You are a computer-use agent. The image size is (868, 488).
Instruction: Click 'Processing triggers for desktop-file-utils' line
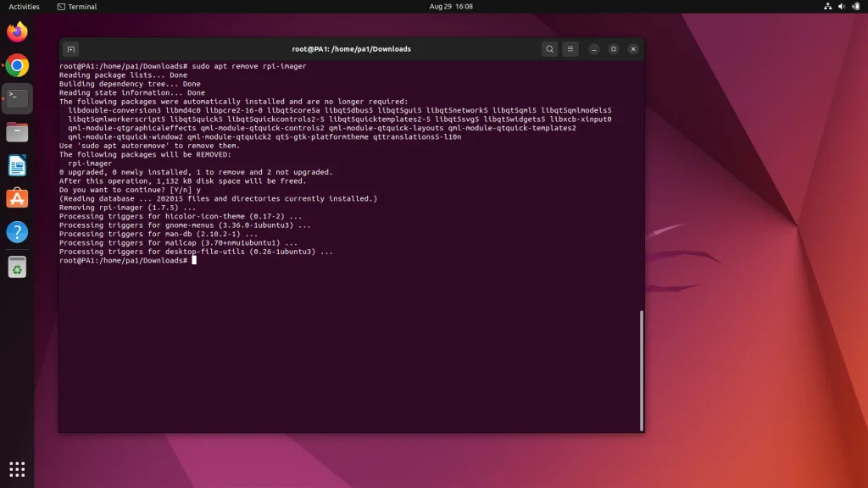[196, 252]
